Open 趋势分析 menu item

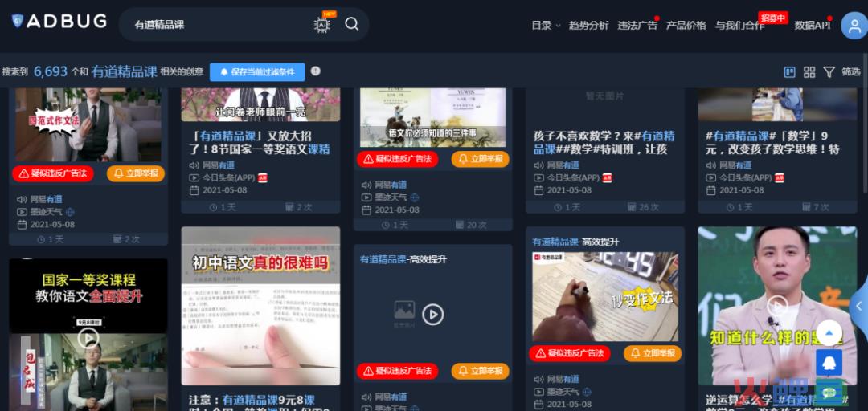coord(588,26)
